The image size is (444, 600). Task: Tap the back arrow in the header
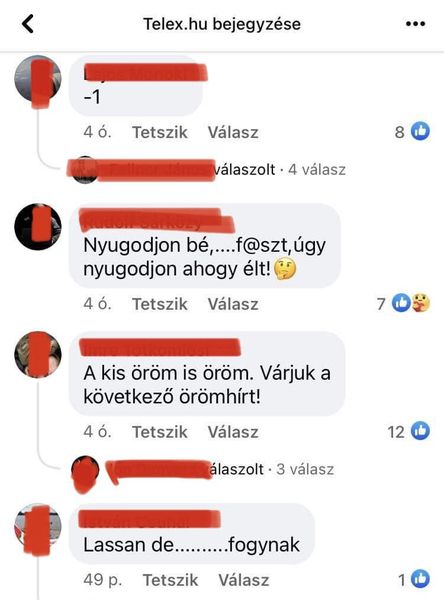(x=28, y=24)
